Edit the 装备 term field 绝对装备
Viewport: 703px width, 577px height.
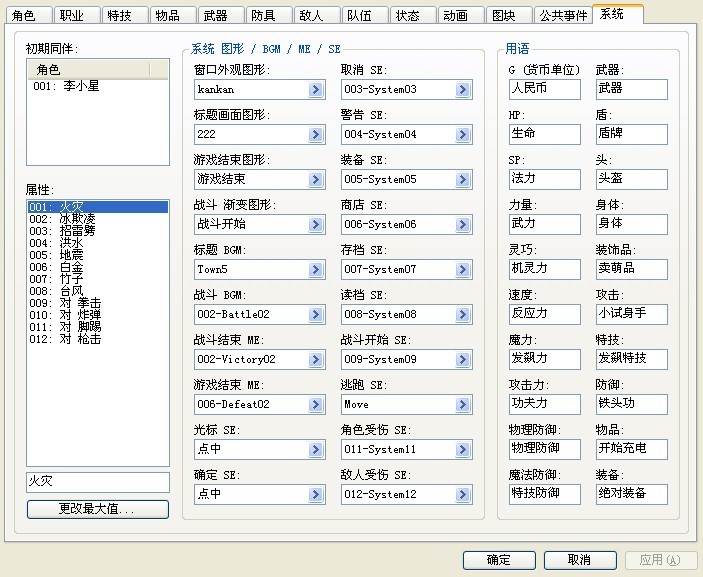click(631, 494)
